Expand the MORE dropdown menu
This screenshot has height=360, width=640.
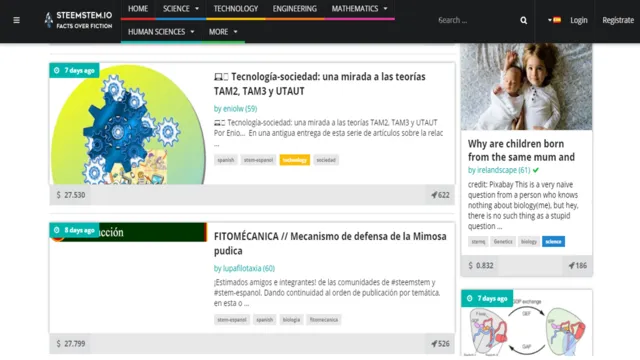tap(223, 31)
